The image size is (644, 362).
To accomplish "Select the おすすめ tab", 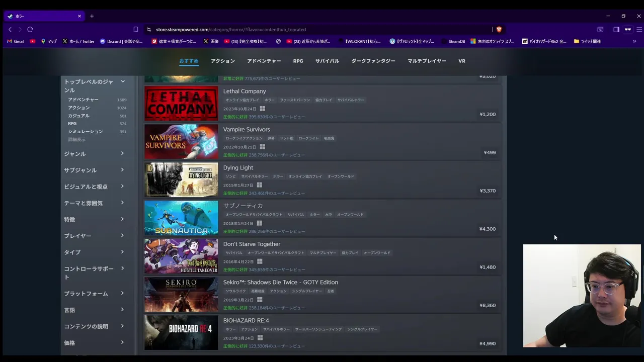I will [x=189, y=61].
